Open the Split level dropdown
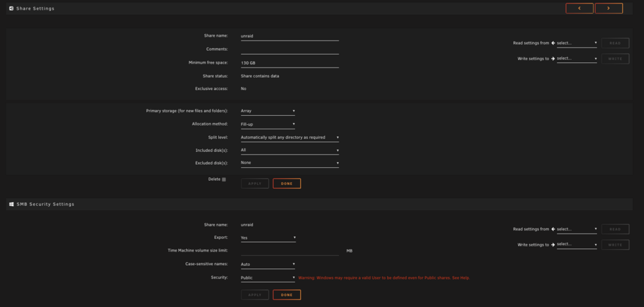Image resolution: width=644 pixels, height=307 pixels. (x=290, y=138)
